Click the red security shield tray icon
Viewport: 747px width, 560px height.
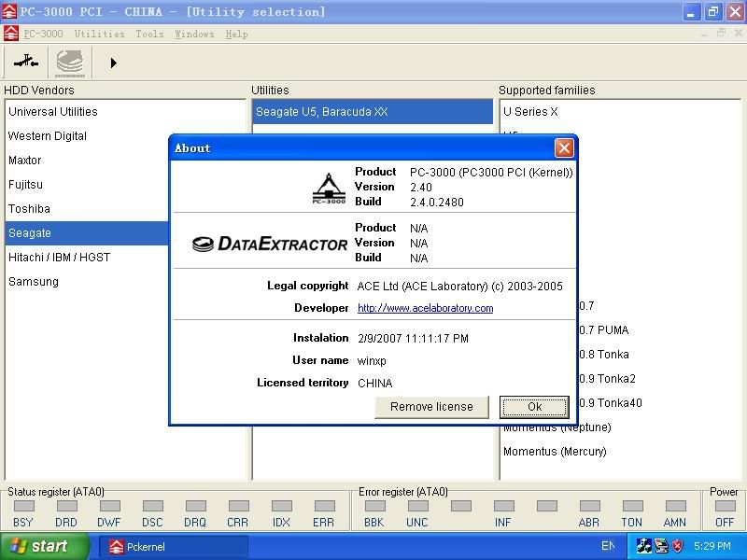pos(678,546)
